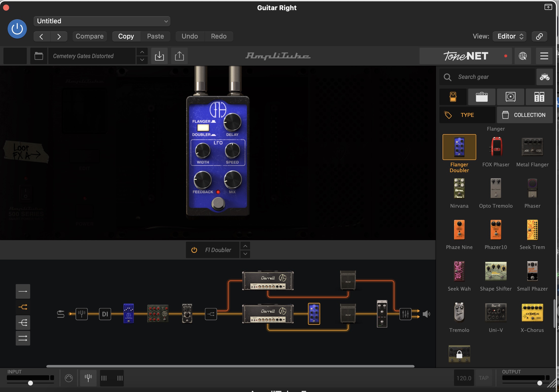559x392 pixels.
Task: Open the preset browser folder icon
Action: [39, 56]
